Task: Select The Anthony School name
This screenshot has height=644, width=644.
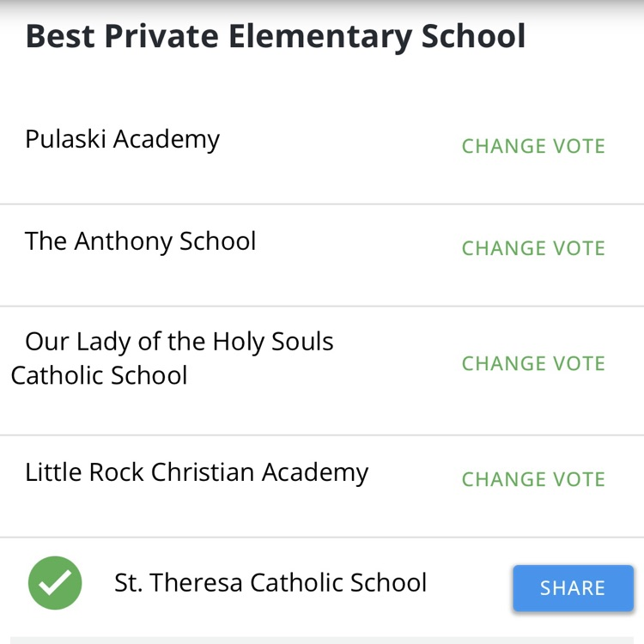Action: click(140, 241)
